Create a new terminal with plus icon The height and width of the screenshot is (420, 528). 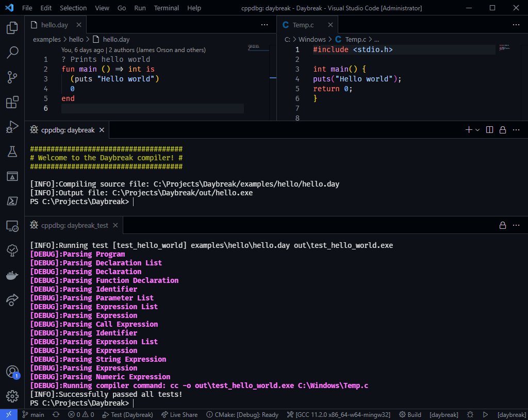click(x=468, y=130)
